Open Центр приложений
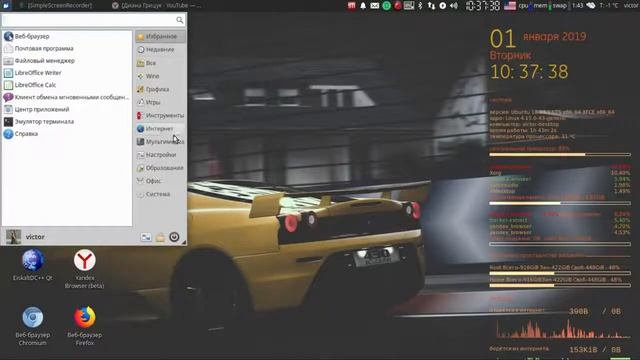 67,109
